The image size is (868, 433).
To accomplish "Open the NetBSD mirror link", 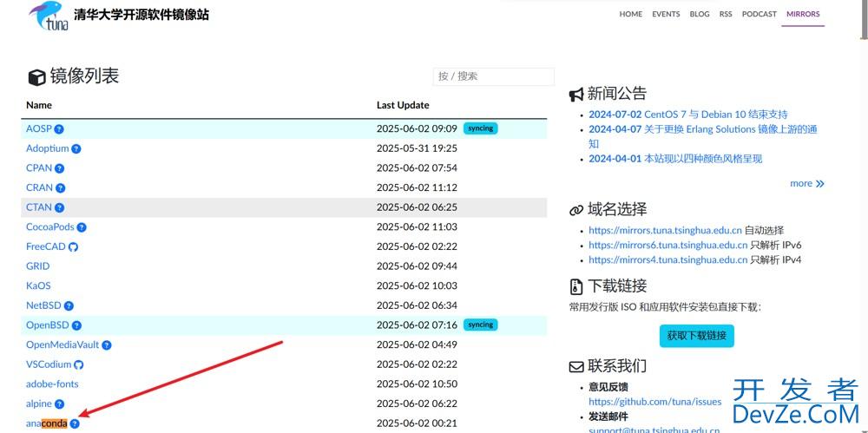I will tap(43, 305).
